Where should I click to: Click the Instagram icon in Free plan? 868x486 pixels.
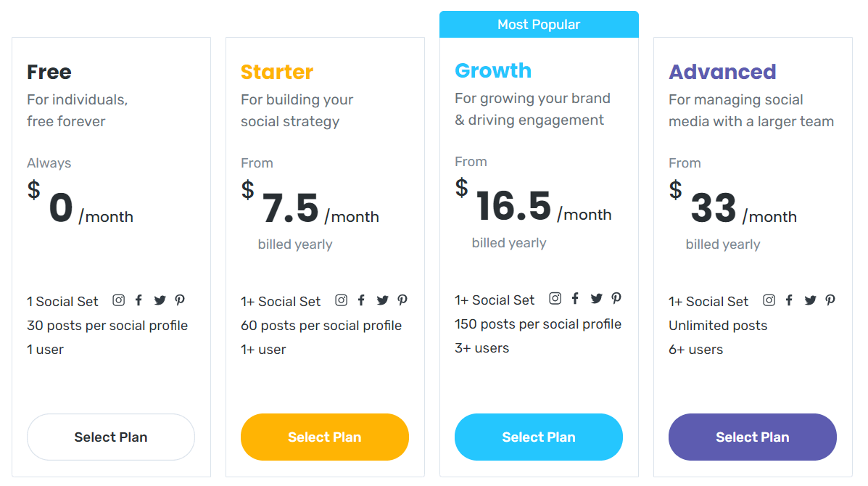[x=118, y=300]
